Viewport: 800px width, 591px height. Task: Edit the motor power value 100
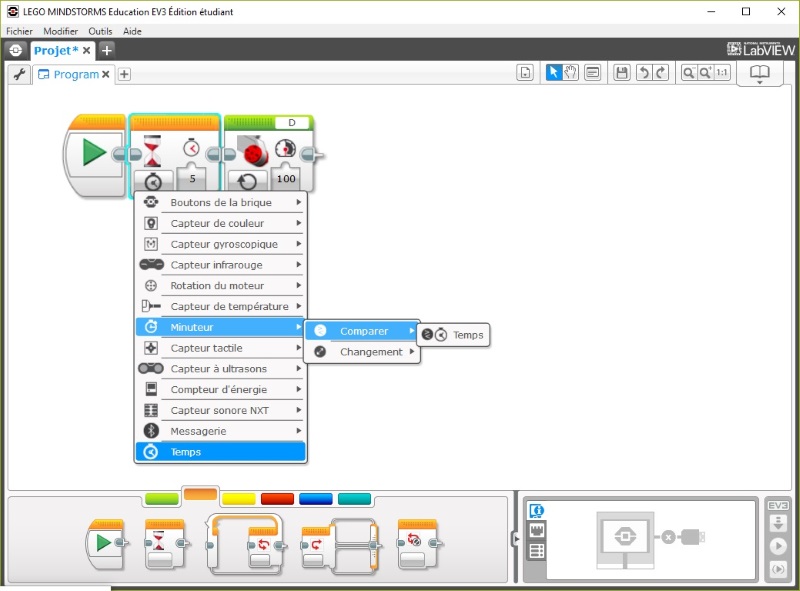coord(286,179)
